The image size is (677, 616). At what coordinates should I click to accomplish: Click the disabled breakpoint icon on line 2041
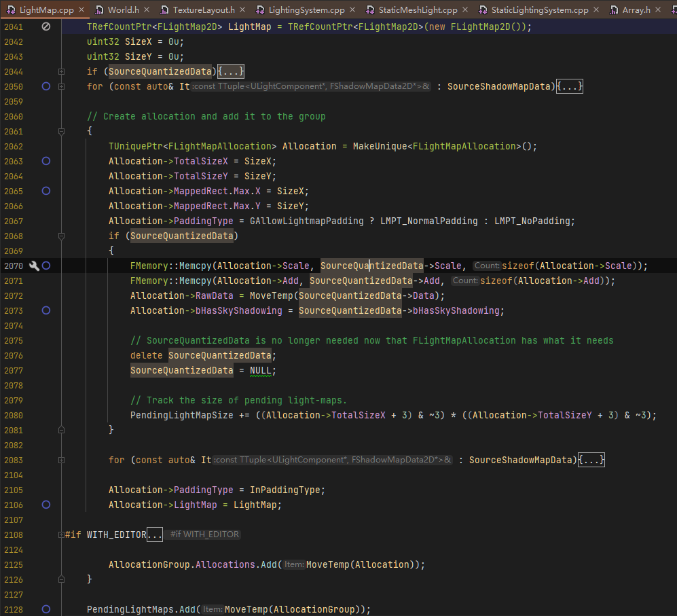[45, 26]
